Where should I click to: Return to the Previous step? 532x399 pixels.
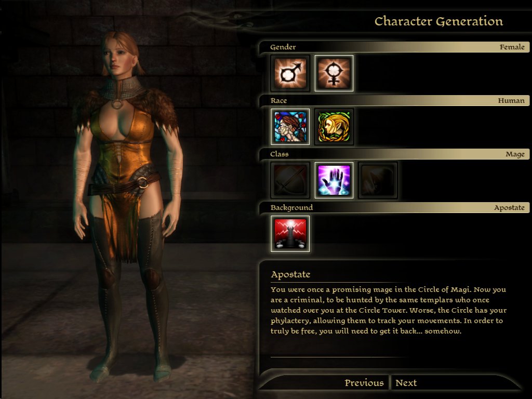[364, 383]
